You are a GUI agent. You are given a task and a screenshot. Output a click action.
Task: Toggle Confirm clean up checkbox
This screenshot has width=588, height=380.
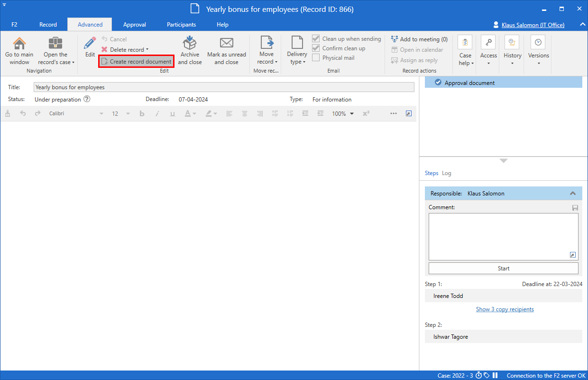[316, 48]
